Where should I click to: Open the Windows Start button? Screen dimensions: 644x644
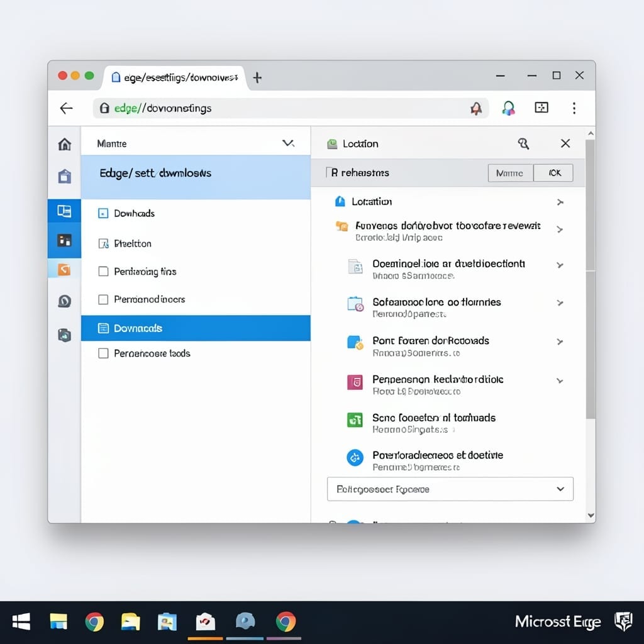click(x=21, y=621)
